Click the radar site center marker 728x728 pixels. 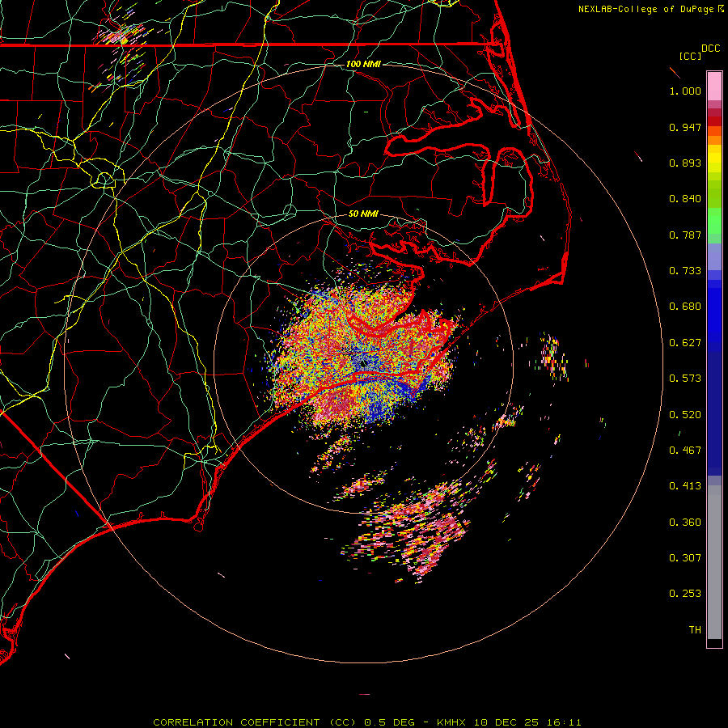(363, 364)
